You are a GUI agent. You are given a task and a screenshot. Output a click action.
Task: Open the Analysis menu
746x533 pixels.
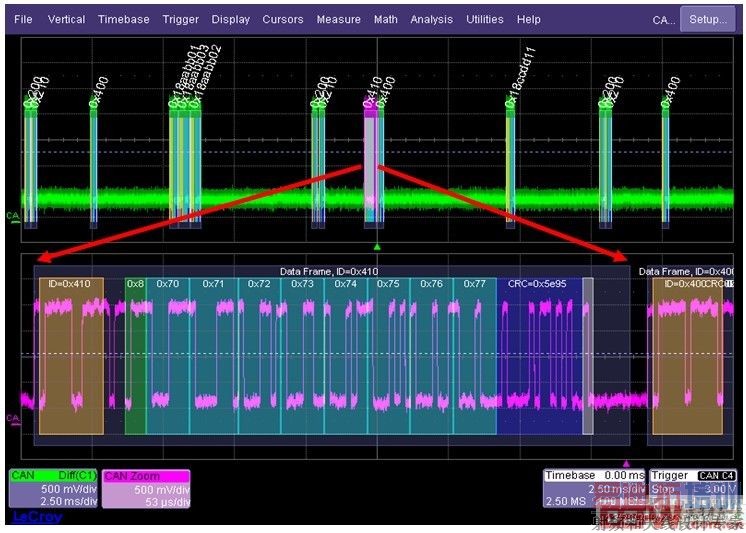point(432,20)
